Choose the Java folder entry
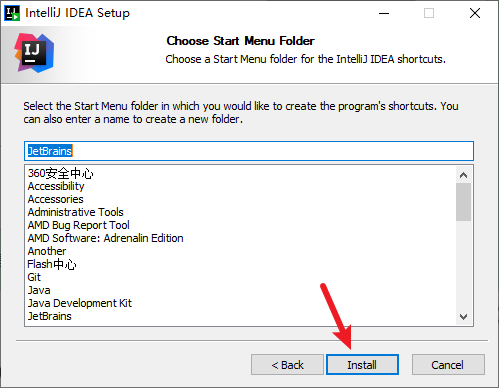This screenshot has width=499, height=388. pyautogui.click(x=39, y=290)
